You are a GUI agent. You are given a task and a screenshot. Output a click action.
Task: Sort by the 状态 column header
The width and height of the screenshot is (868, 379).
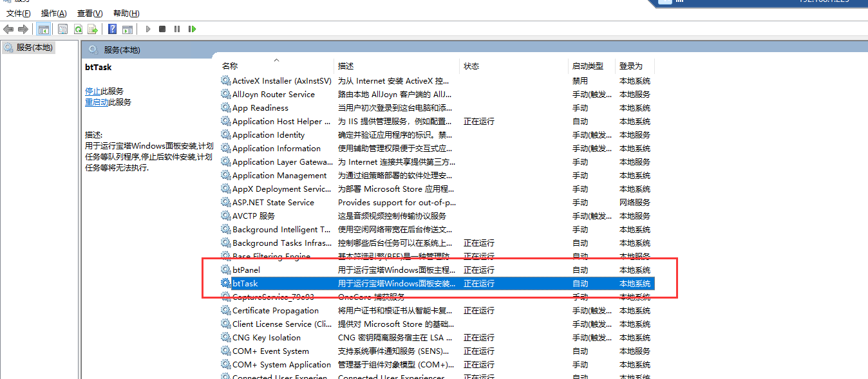(x=471, y=66)
